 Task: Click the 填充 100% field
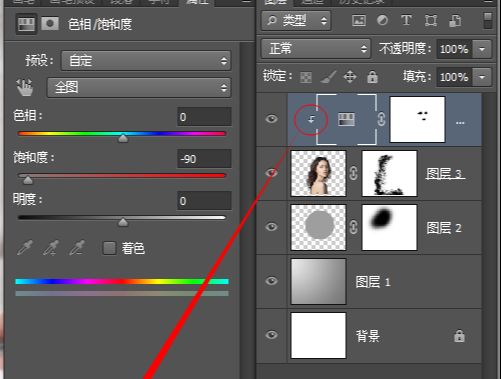tap(454, 77)
